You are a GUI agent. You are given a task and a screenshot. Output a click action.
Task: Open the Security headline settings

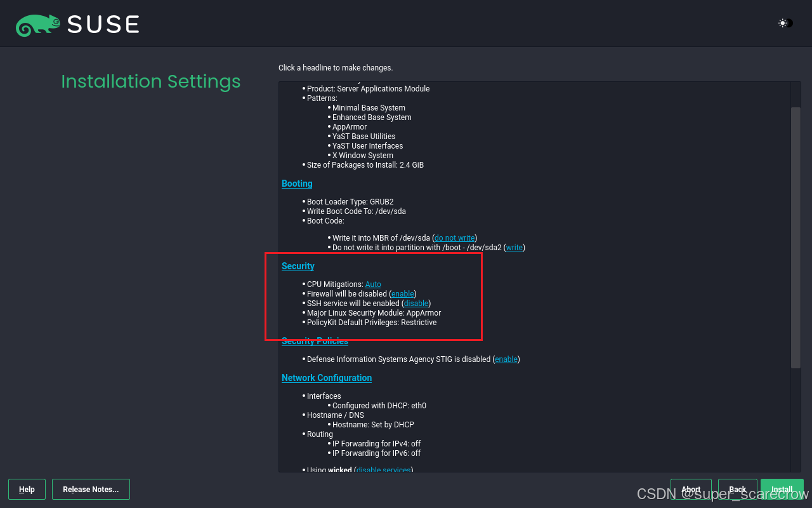click(298, 266)
